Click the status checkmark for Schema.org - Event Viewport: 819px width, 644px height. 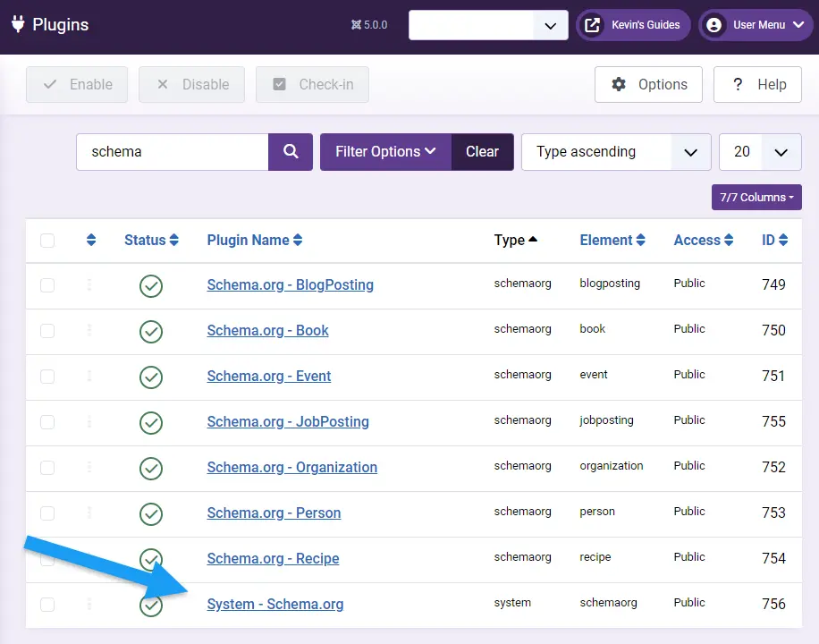[151, 377]
